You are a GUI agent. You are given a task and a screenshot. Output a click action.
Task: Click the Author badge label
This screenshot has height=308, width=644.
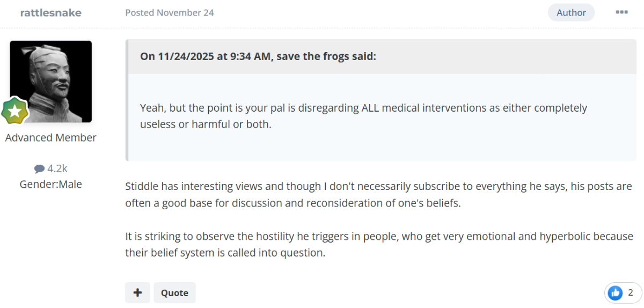click(571, 12)
